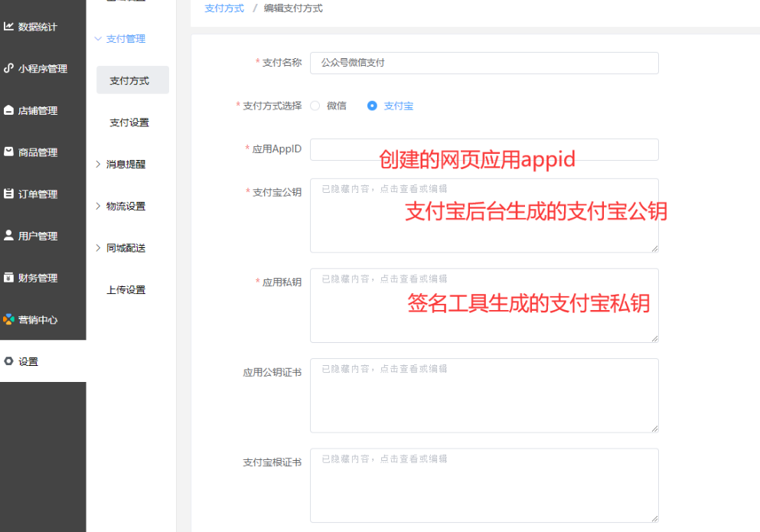Click the 支付宝根证书 text area
This screenshot has width=760, height=532.
point(484,485)
